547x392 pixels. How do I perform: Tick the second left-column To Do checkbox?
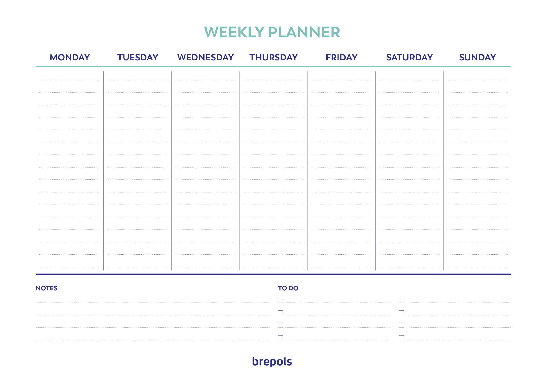pyautogui.click(x=280, y=313)
